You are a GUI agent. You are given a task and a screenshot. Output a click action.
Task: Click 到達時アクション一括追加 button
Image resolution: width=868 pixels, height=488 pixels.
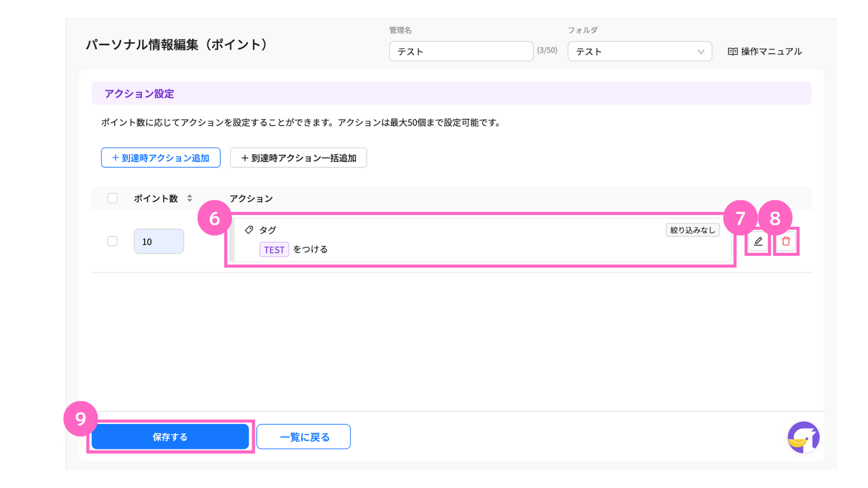pyautogui.click(x=298, y=158)
